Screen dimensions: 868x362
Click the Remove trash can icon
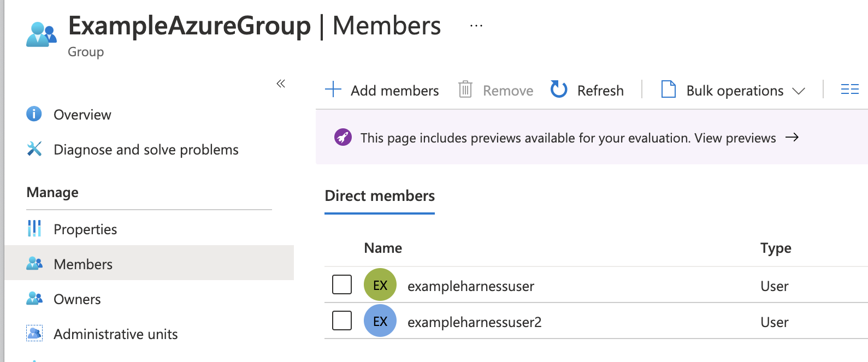tap(465, 89)
